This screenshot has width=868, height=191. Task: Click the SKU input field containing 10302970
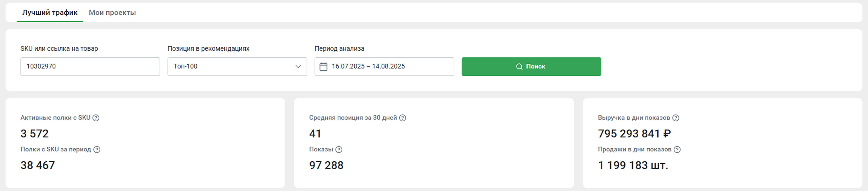pyautogui.click(x=90, y=66)
